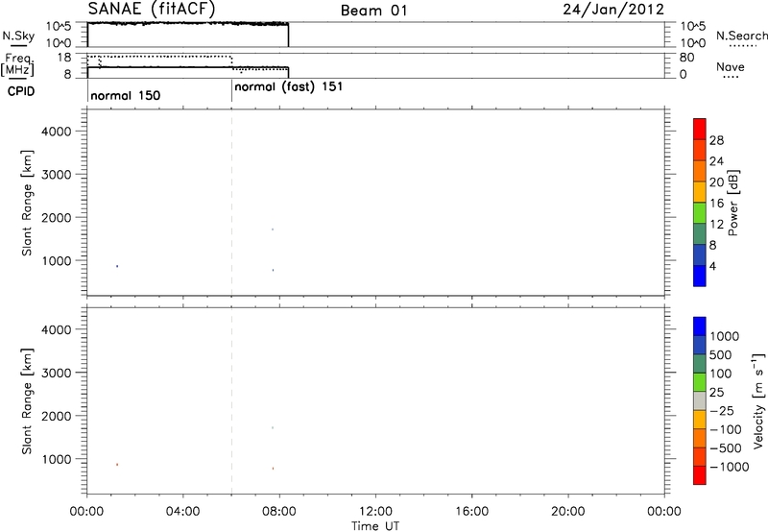Image resolution: width=768 pixels, height=532 pixels.
Task: Click the Slant Range label of the power panel
Action: tap(27, 204)
